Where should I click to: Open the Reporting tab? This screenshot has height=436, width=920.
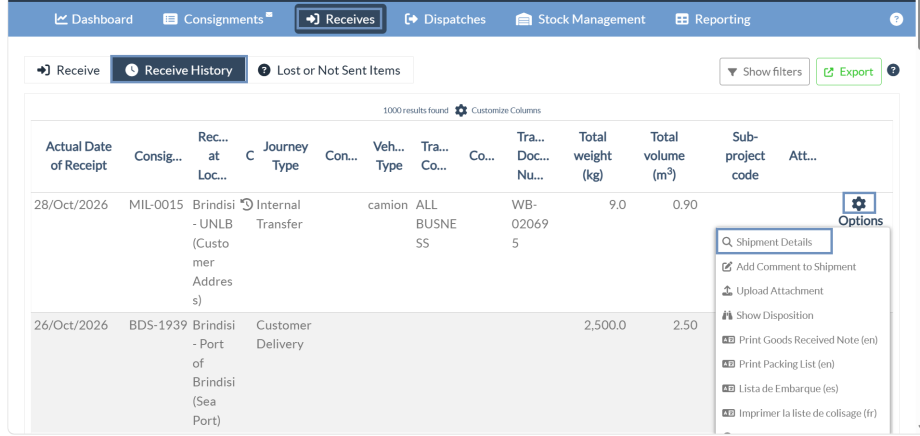[713, 19]
